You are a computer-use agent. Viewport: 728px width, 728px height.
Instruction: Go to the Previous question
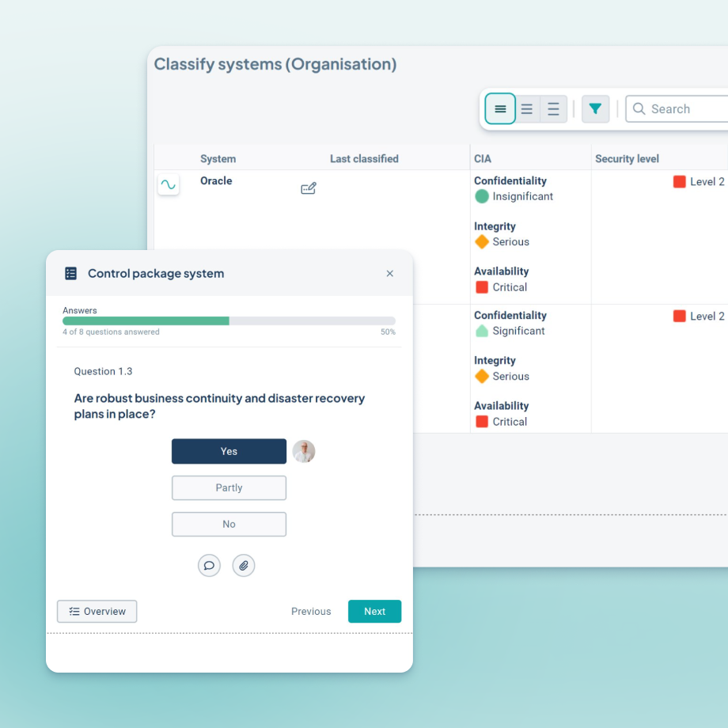pos(311,611)
